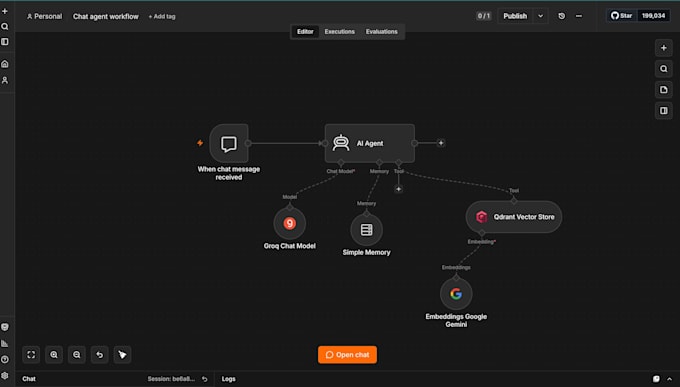Screen dimensions: 680x387
Task: Switch to the Executions tab
Action: pos(340,32)
